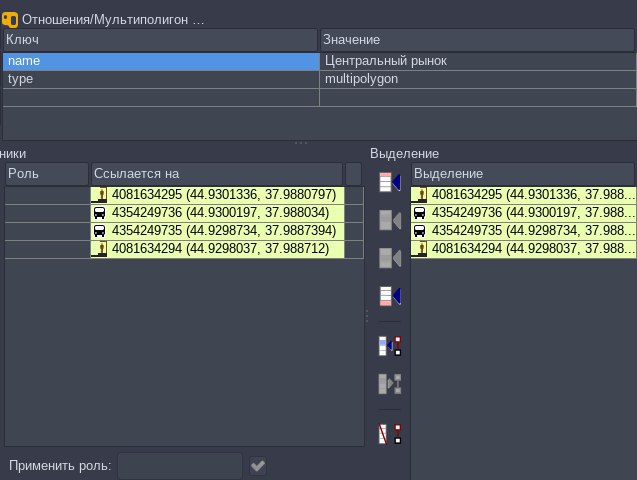
Task: Select the 'name' key row in tags table
Action: tap(160, 61)
